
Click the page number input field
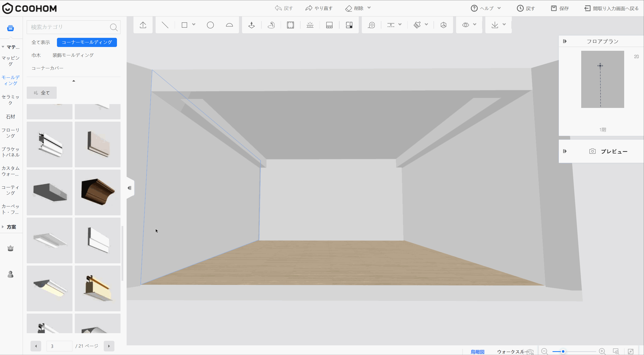(x=59, y=346)
